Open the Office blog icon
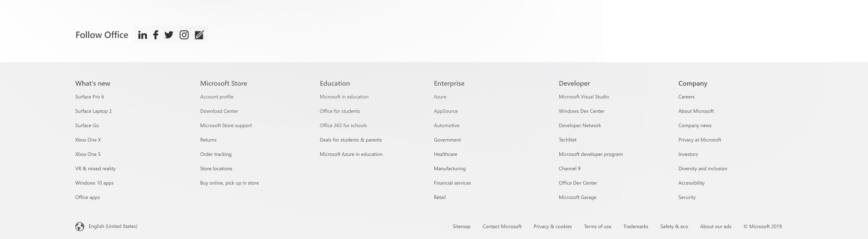This screenshot has height=239, width=868. 199,35
